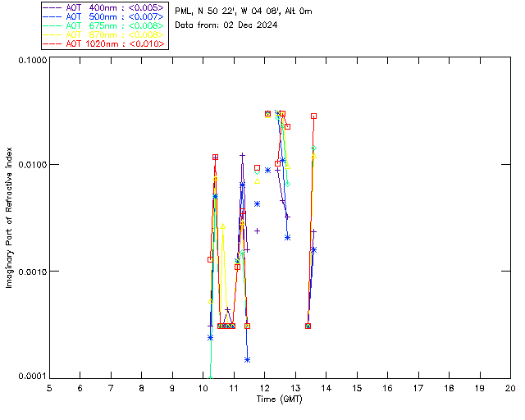This screenshot has height=420, width=525.
Task: Click the legend entry AOT 400nm
Action: pos(115,7)
